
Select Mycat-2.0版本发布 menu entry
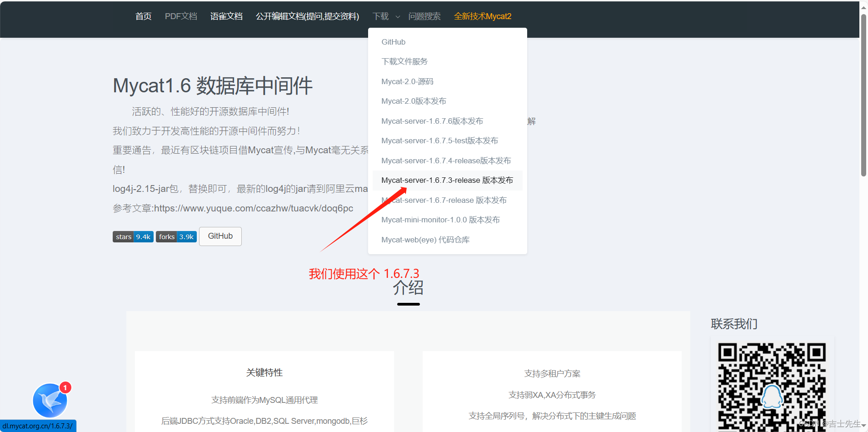[447, 101]
